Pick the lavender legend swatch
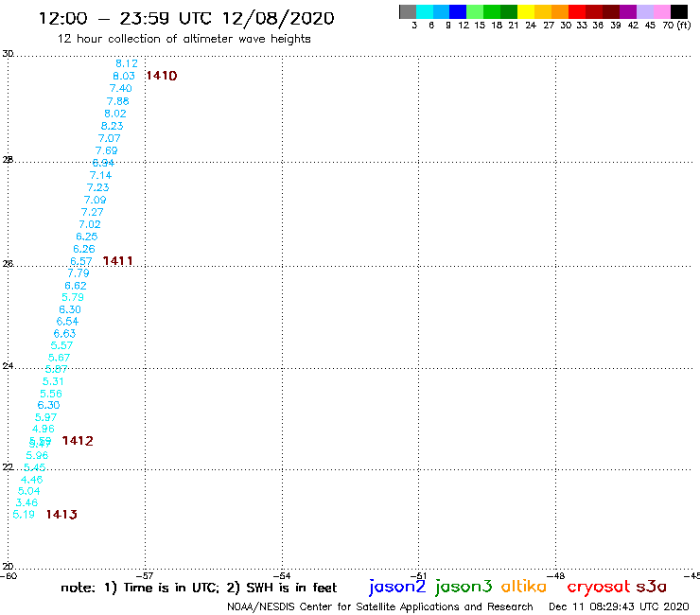Viewport: 700px width, 615px height. click(644, 11)
